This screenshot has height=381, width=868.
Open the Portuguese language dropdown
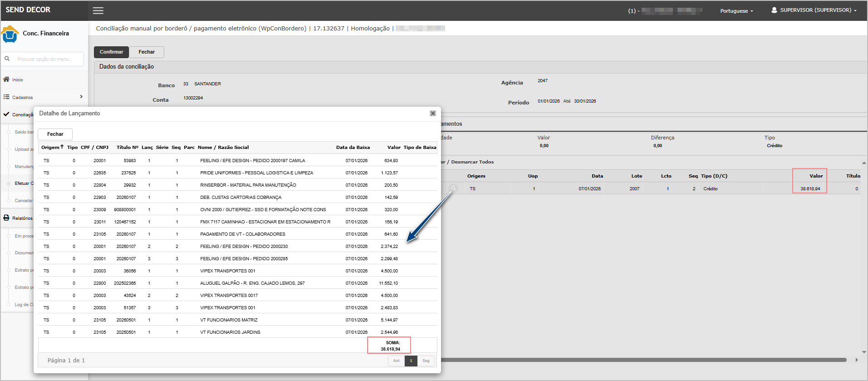(736, 11)
